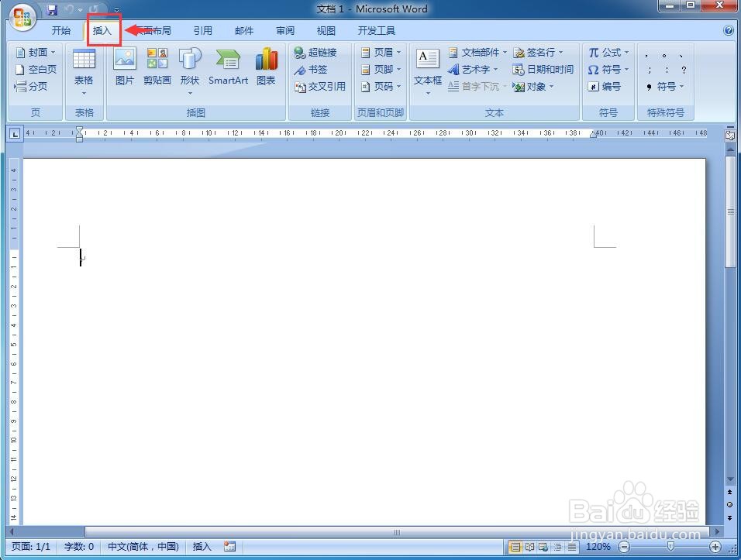This screenshot has width=741, height=560.
Task: Open special symbols (符号) bullet dropdown
Action: pos(664,87)
